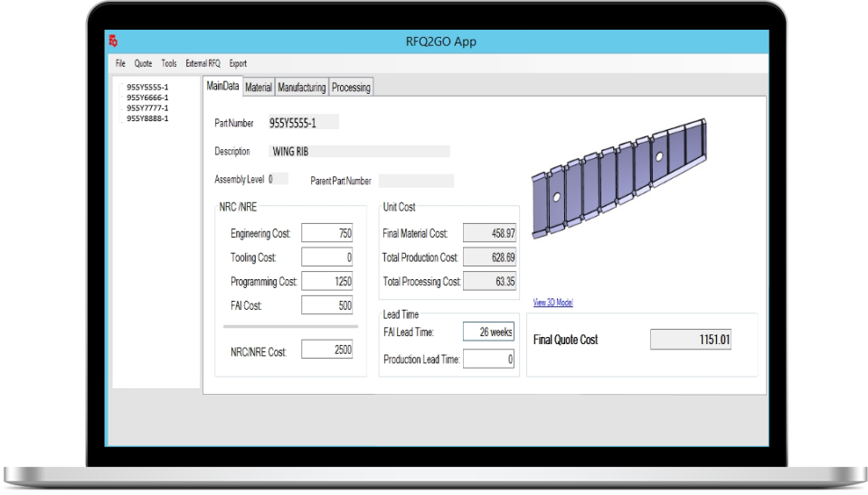Click the RFQ2GO App window title
This screenshot has width=868, height=495.
[x=441, y=42]
